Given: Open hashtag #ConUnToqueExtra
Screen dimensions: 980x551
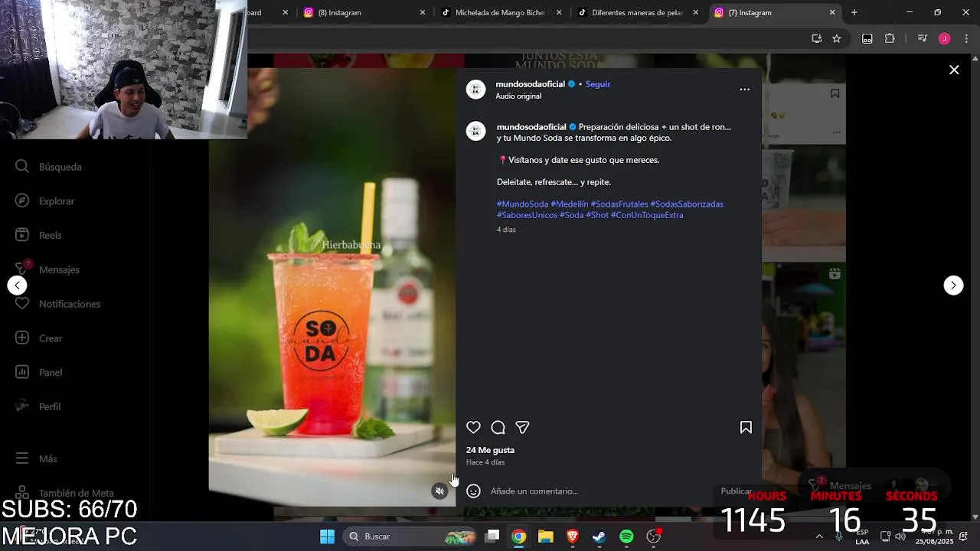Looking at the screenshot, I should click(x=647, y=215).
